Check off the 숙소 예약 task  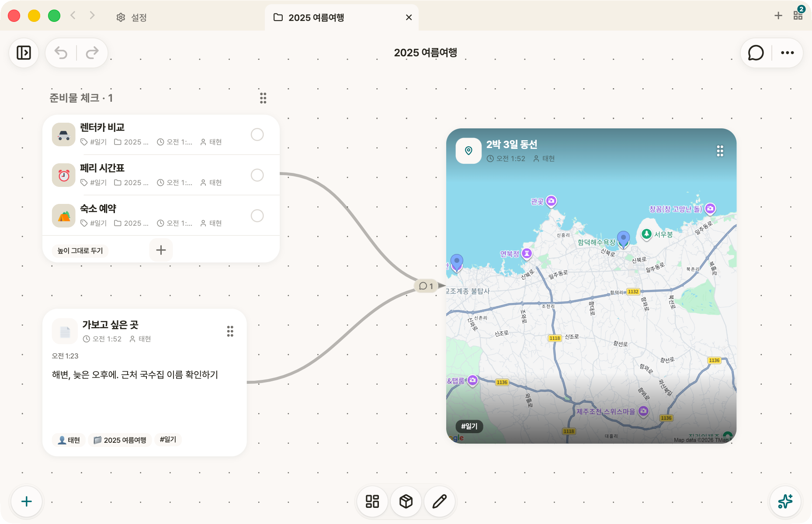click(257, 216)
